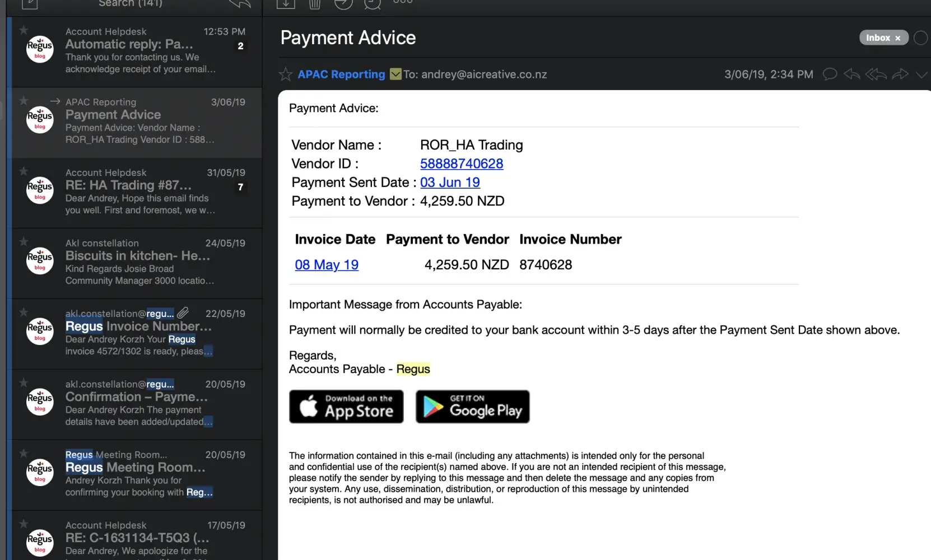Click Download on the App Store badge
931x560 pixels.
coord(346,407)
